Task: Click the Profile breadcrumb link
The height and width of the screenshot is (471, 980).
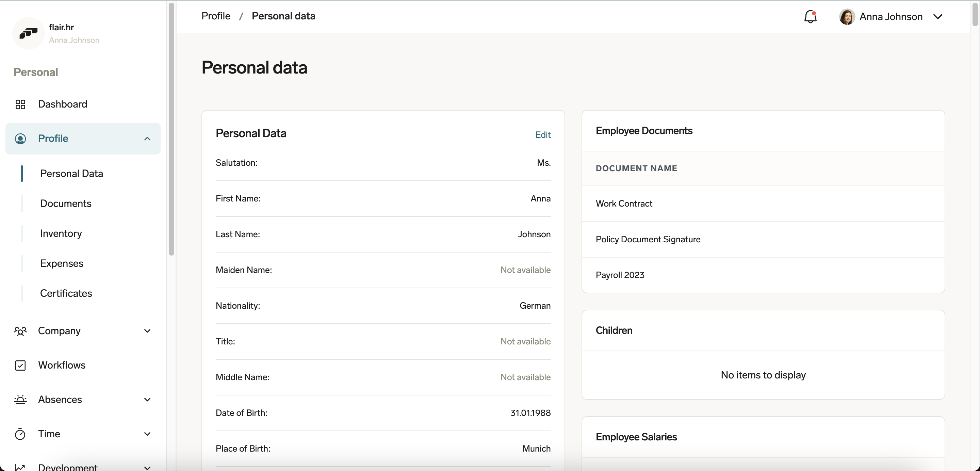Action: pyautogui.click(x=216, y=16)
